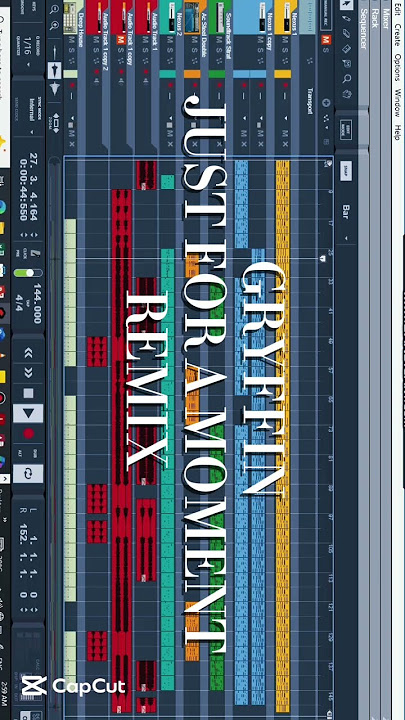Select the yellow Nexus 1 clip
The image size is (405, 720).
click(282, 437)
